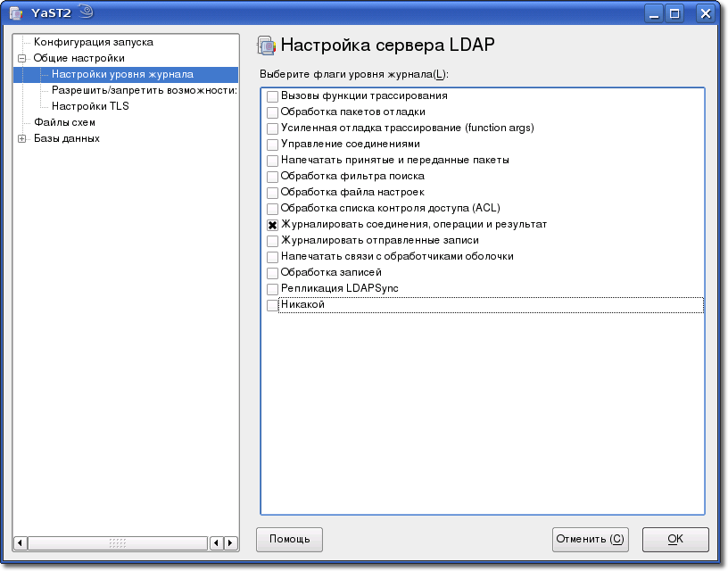Toggle 'Усиленная отладка трассирование (function args)'
This screenshot has width=728, height=571.
point(272,128)
